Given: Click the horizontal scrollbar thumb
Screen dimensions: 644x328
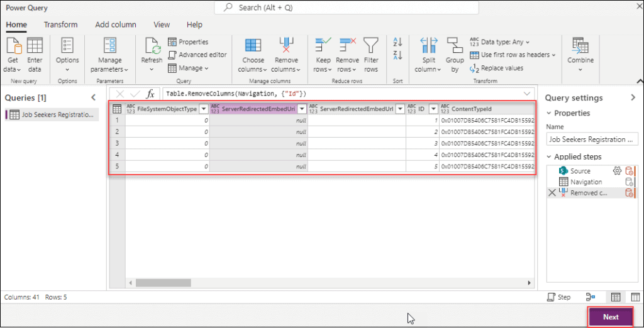Looking at the screenshot, I should (x=164, y=283).
